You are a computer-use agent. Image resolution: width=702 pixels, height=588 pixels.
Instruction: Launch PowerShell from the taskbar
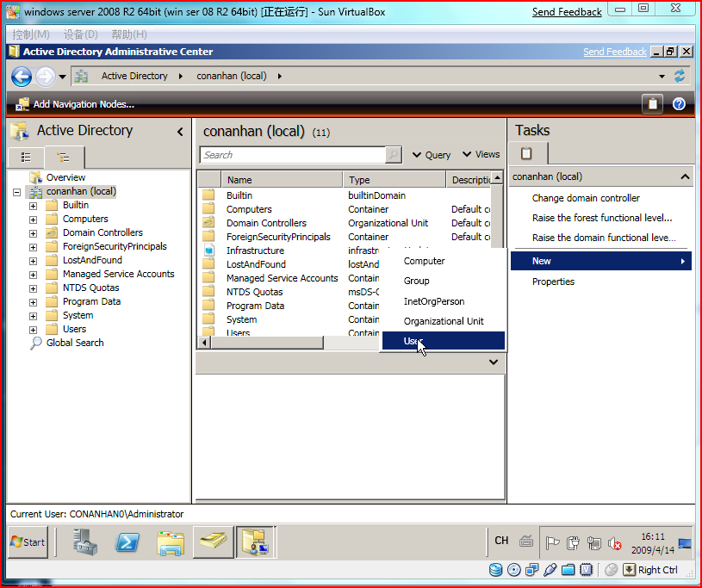127,543
